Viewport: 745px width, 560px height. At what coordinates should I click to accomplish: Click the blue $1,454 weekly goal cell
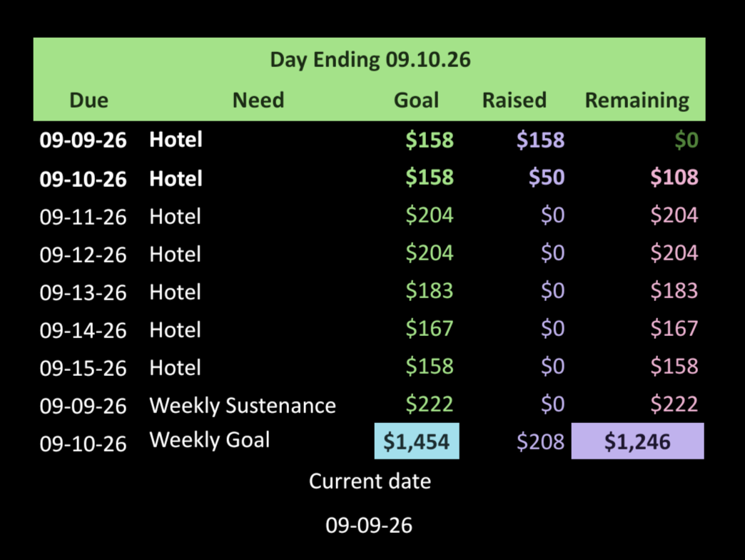417,442
